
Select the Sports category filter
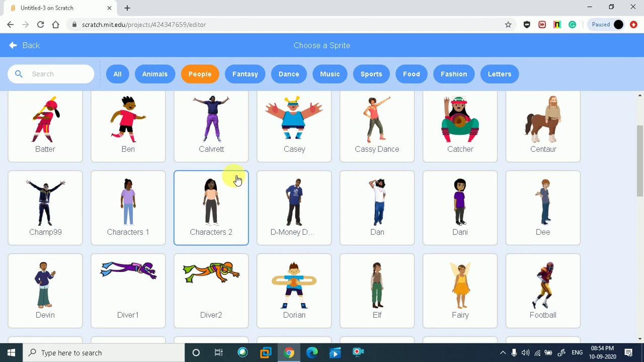371,74
